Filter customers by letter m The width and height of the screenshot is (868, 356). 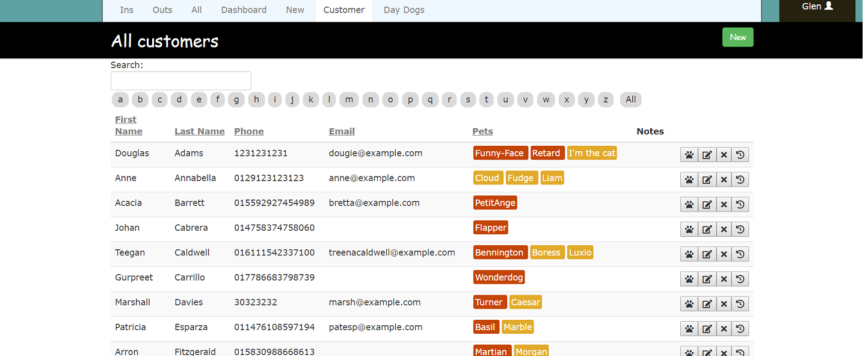(349, 99)
